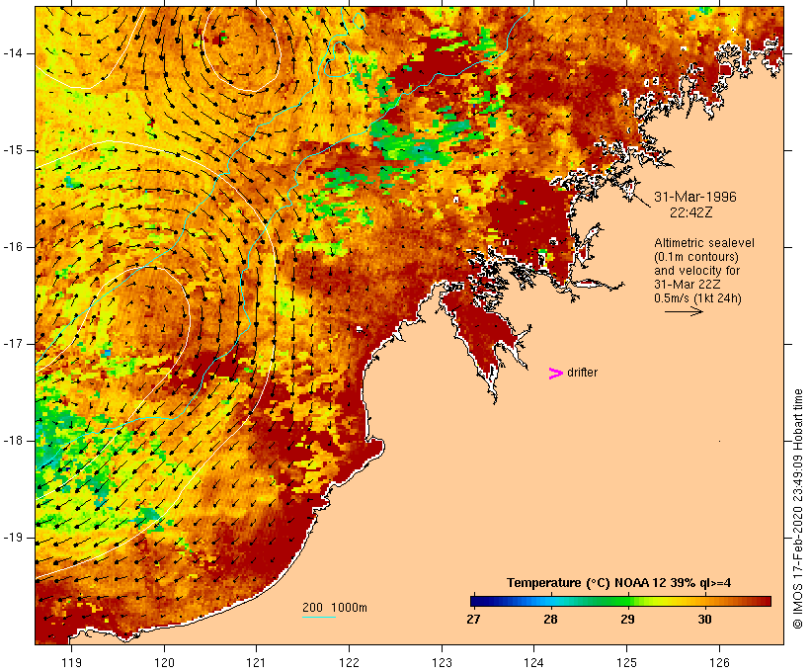Click the 'and velocity for' caption line

click(696, 271)
